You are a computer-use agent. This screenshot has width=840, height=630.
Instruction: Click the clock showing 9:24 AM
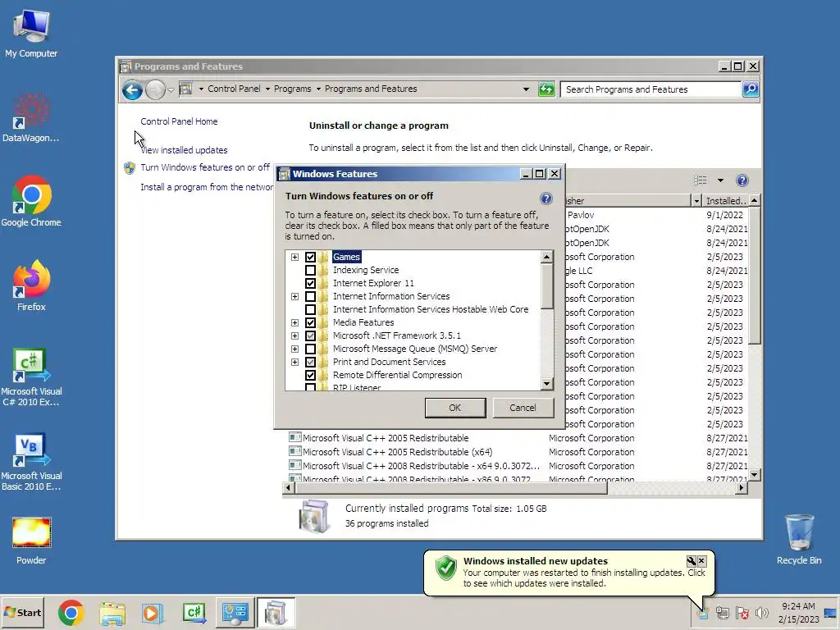[x=798, y=606]
